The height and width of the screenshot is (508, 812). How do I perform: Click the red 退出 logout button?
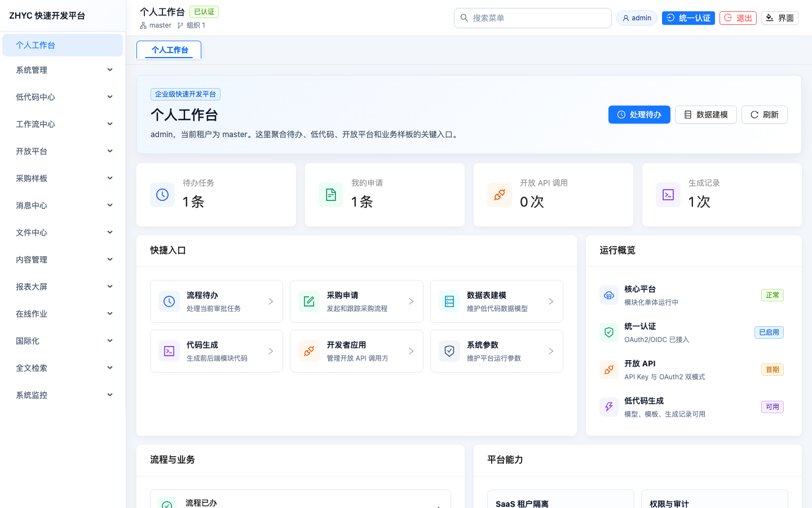(738, 18)
